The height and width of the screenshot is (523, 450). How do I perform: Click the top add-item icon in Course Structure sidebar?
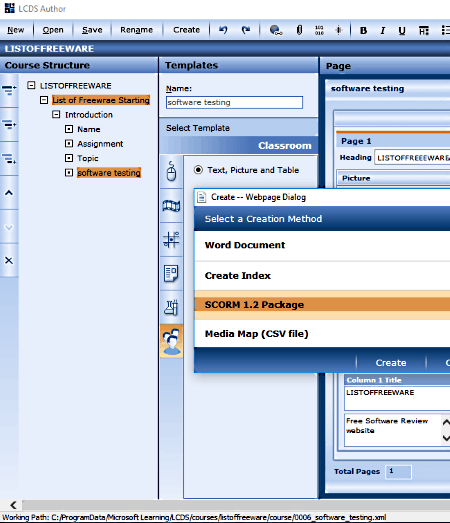9,89
